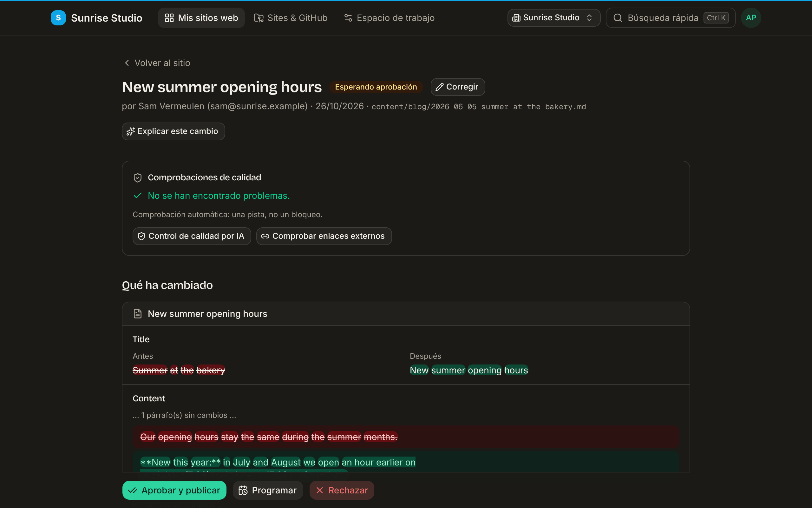Screen dimensions: 812x508
Task: Click the sliders icon in Espacio de trabajo
Action: (x=348, y=18)
